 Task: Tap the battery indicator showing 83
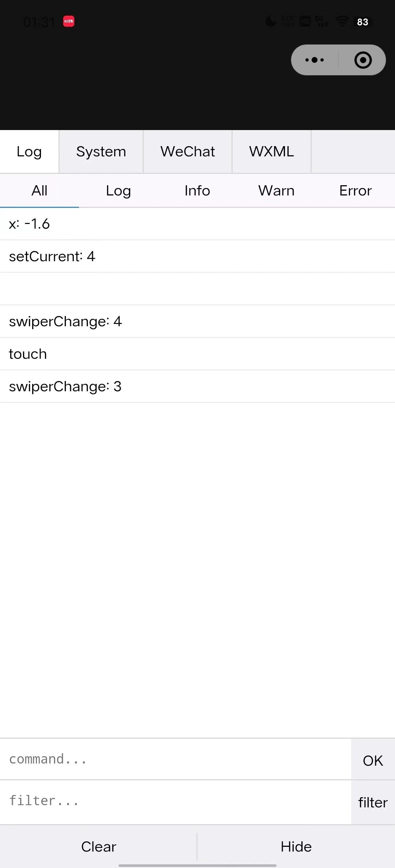pyautogui.click(x=362, y=22)
